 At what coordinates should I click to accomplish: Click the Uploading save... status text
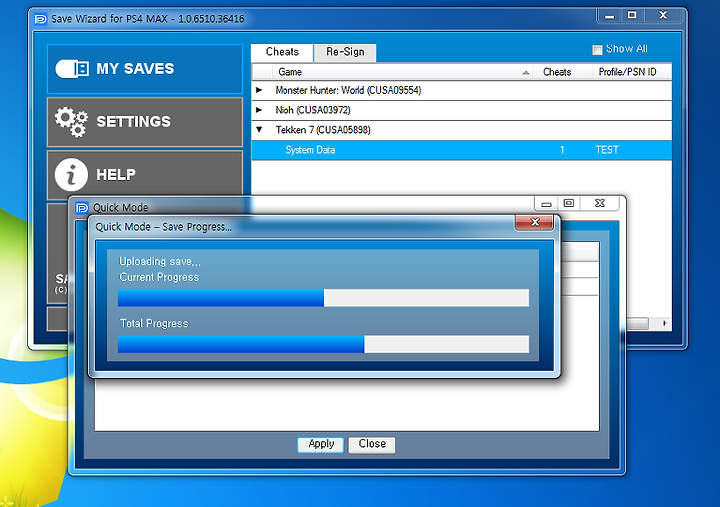click(x=160, y=262)
